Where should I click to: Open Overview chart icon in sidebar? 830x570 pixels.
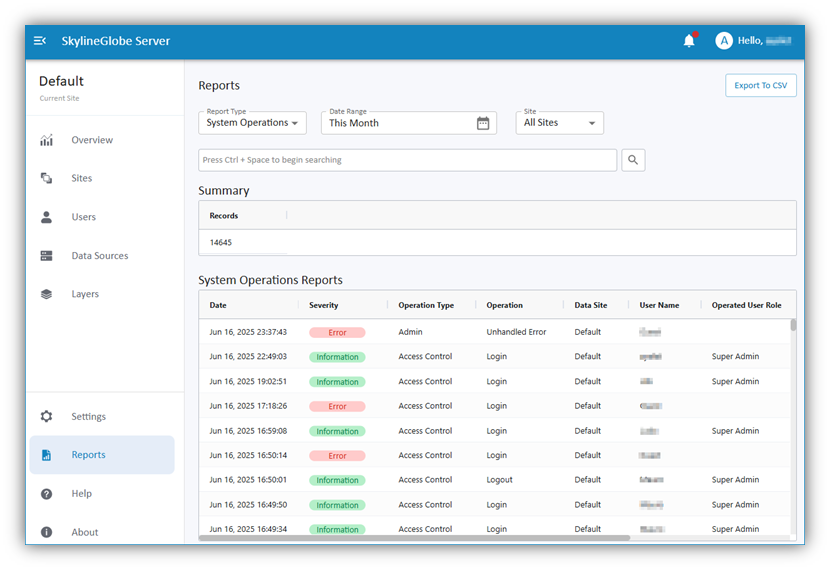click(47, 140)
